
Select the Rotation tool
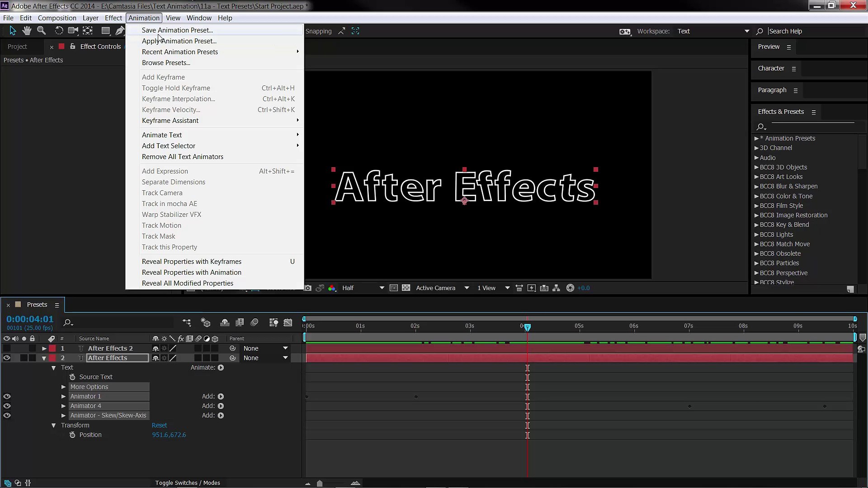coord(59,31)
